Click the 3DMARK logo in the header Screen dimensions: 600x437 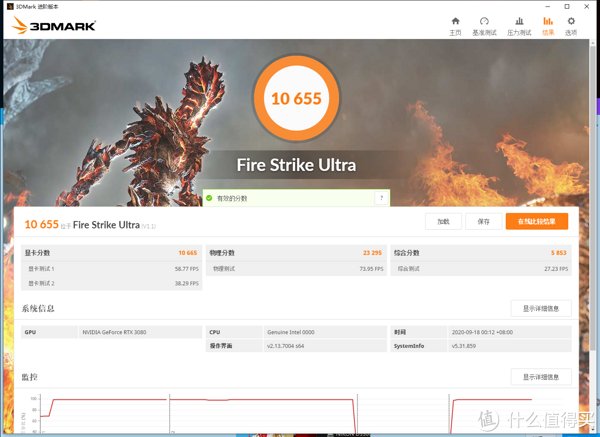(54, 26)
